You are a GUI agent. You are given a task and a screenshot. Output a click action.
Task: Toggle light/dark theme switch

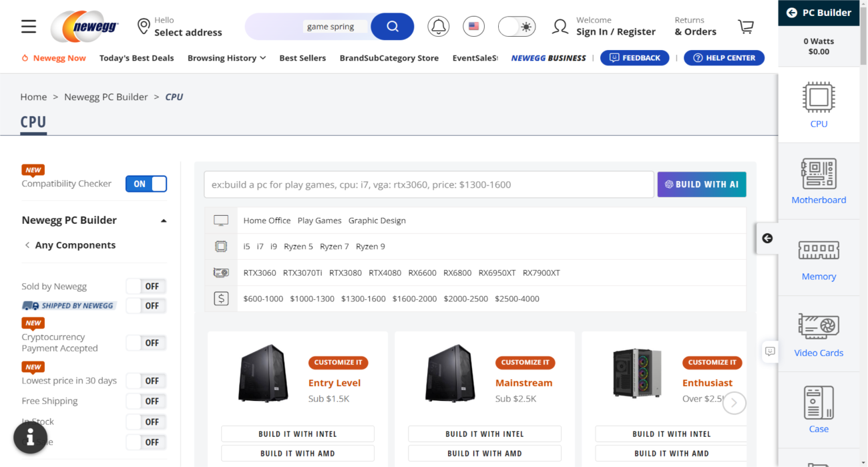point(517,27)
